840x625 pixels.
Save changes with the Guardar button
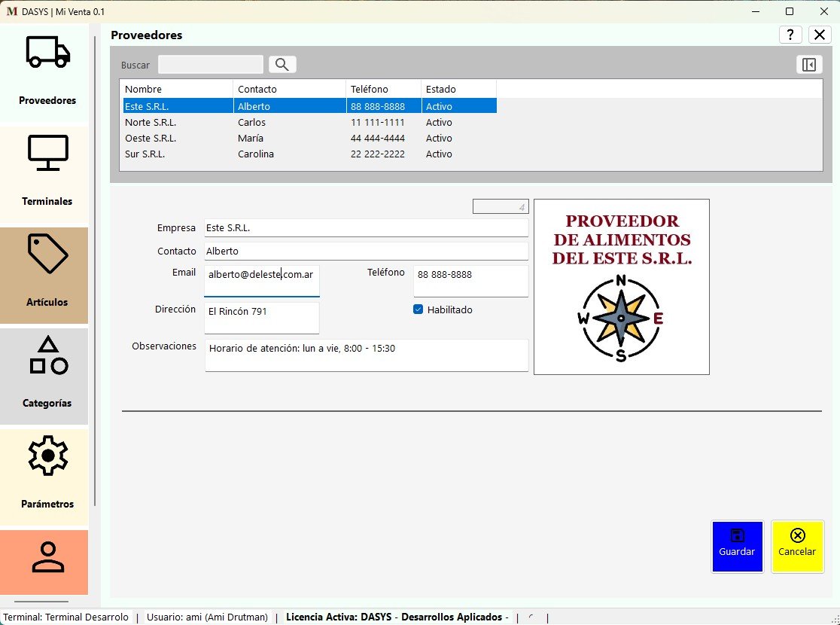pyautogui.click(x=737, y=546)
